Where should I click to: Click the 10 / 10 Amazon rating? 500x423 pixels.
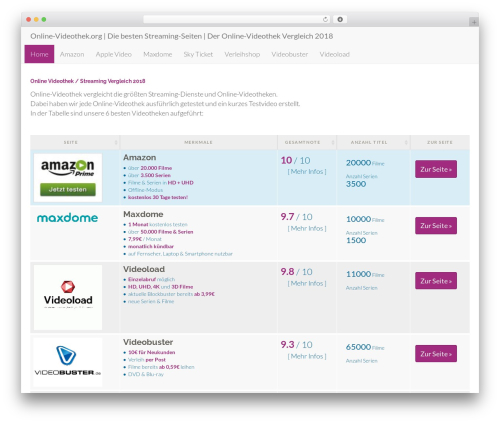tap(295, 160)
